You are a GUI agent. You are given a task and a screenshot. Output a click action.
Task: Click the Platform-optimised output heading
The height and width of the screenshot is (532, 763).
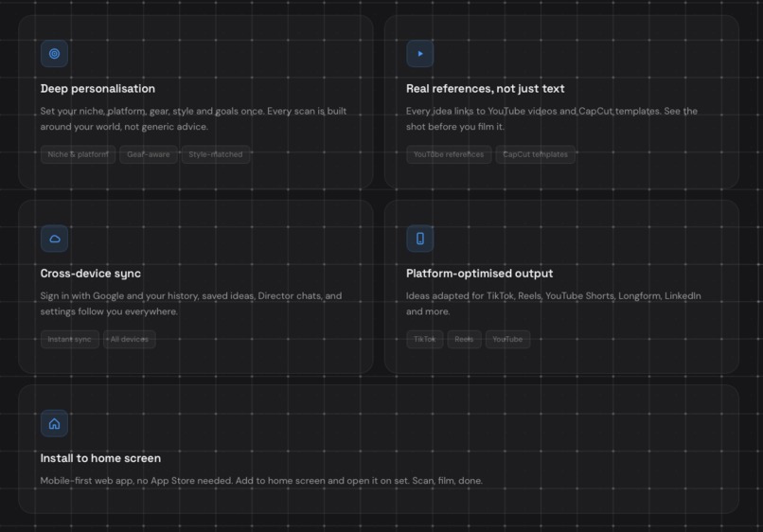479,274
